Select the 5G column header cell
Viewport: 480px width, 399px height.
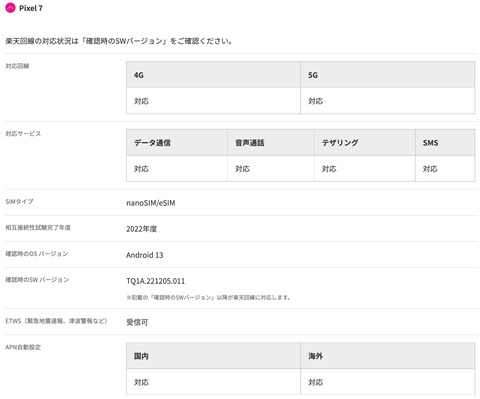tap(388, 75)
